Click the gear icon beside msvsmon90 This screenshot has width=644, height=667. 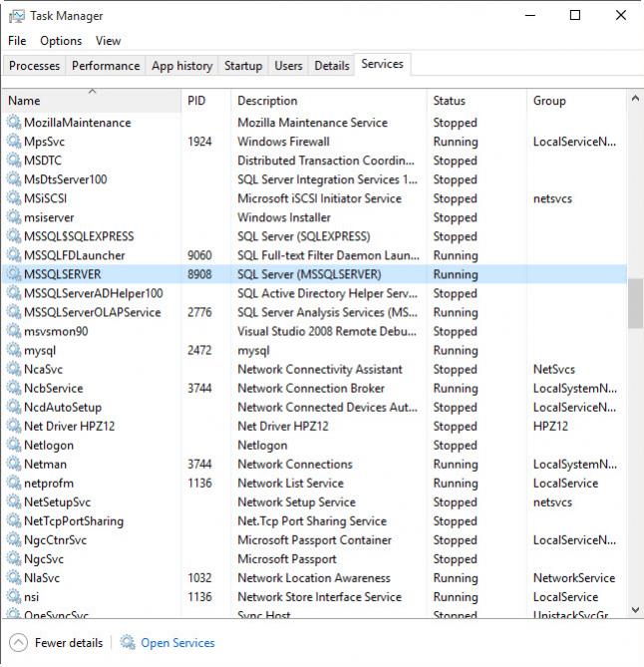click(14, 331)
